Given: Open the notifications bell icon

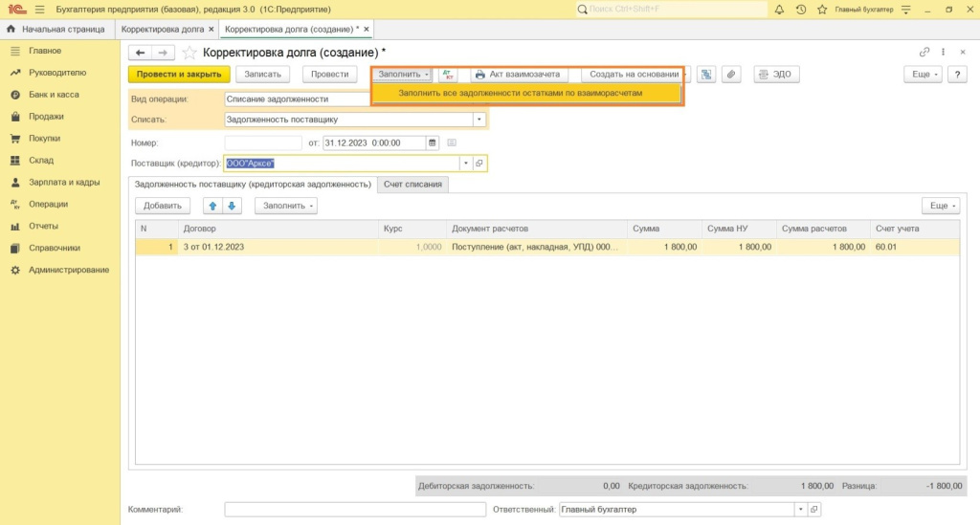Looking at the screenshot, I should pyautogui.click(x=779, y=10).
